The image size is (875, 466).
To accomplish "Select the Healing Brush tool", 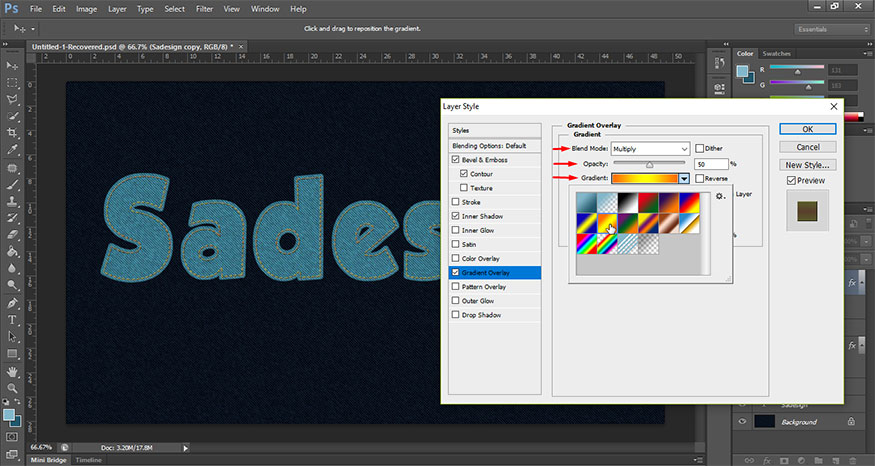I will click(12, 168).
